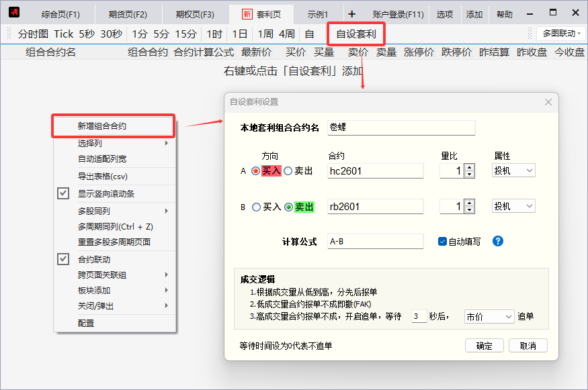Switch to the 期货页(F2) tab

[128, 14]
